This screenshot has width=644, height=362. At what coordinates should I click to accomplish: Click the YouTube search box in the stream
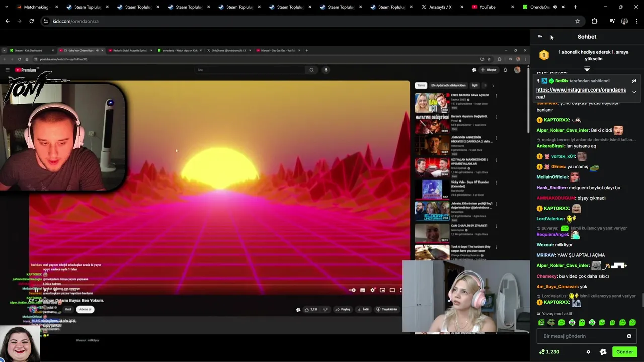[x=250, y=70]
